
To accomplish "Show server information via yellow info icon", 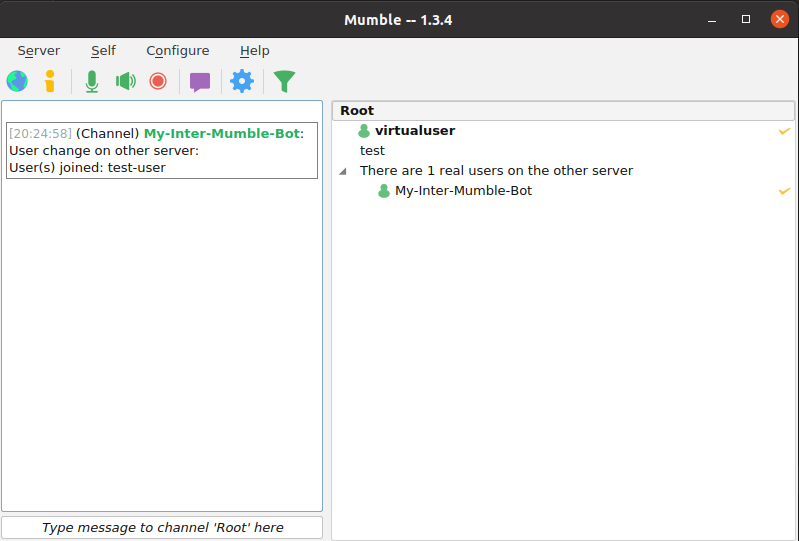I will click(x=50, y=82).
